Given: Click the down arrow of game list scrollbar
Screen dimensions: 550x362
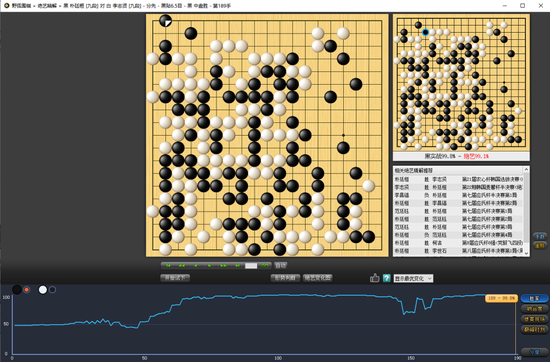Looking at the screenshot, I should click(526, 253).
